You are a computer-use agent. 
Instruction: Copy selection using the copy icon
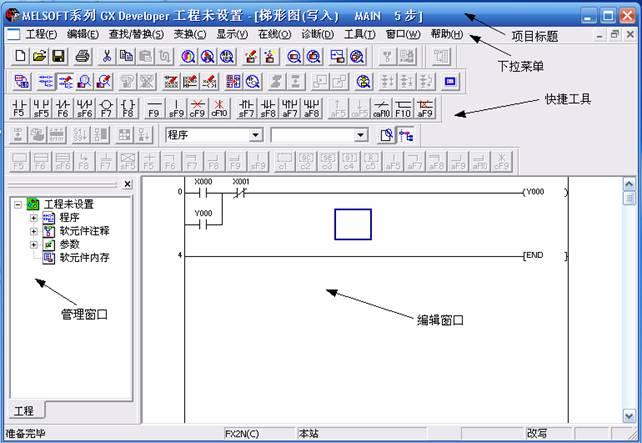pos(126,57)
